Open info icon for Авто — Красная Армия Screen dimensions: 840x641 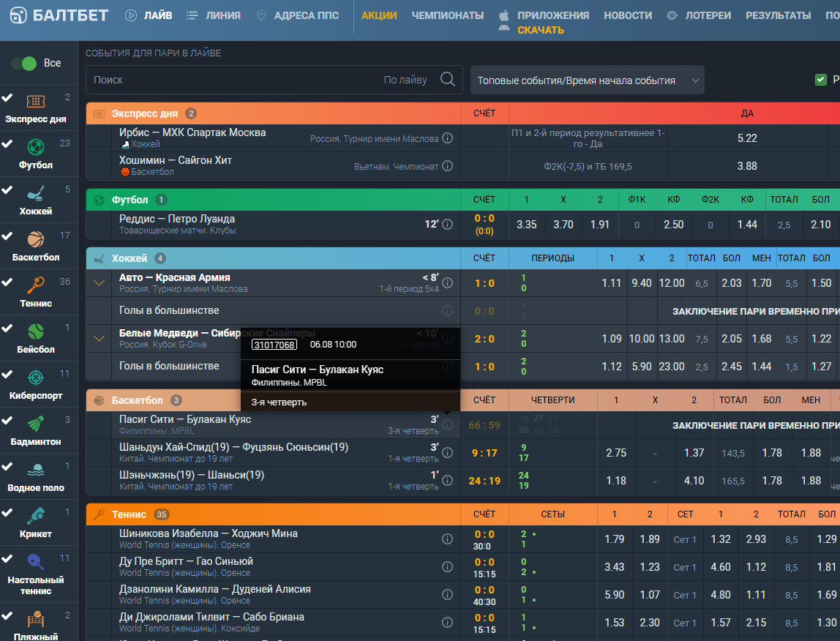click(447, 282)
